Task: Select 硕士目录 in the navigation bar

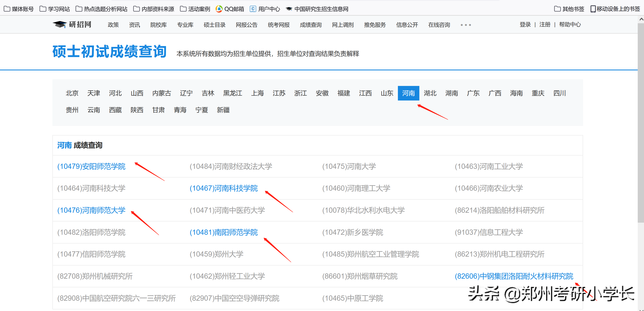Action: [215, 25]
